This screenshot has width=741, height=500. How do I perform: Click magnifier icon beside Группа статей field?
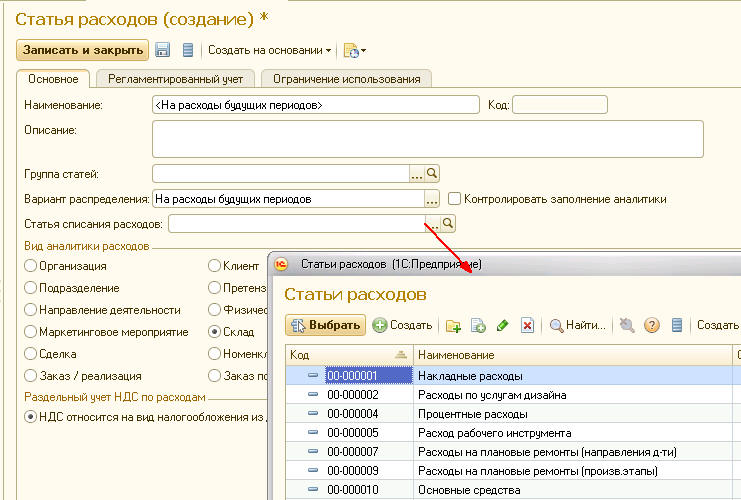(x=432, y=173)
